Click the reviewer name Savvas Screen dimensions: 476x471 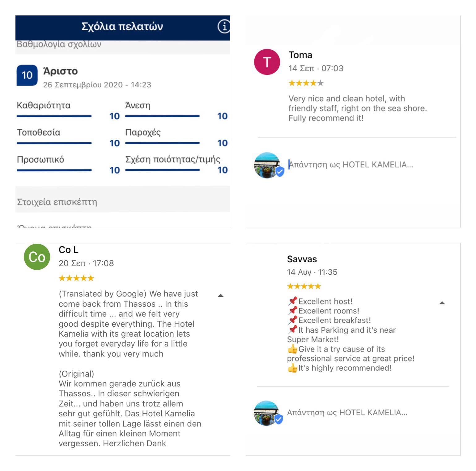pyautogui.click(x=302, y=259)
